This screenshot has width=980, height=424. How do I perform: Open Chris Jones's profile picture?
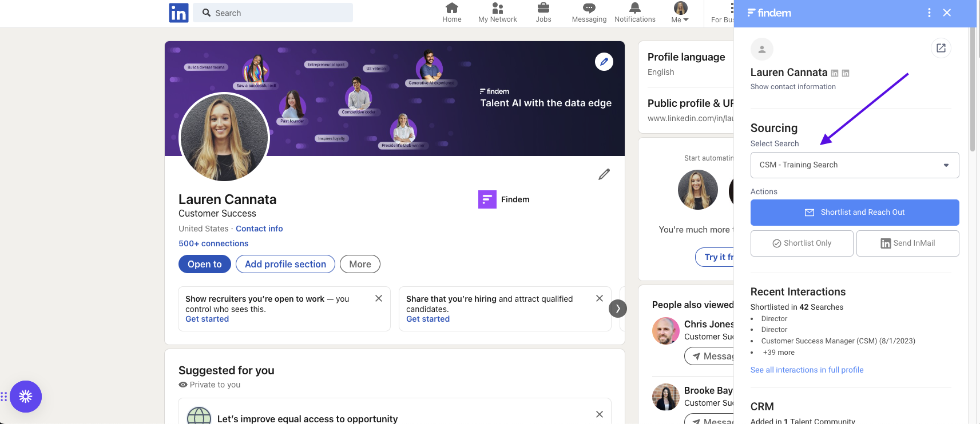[666, 331]
